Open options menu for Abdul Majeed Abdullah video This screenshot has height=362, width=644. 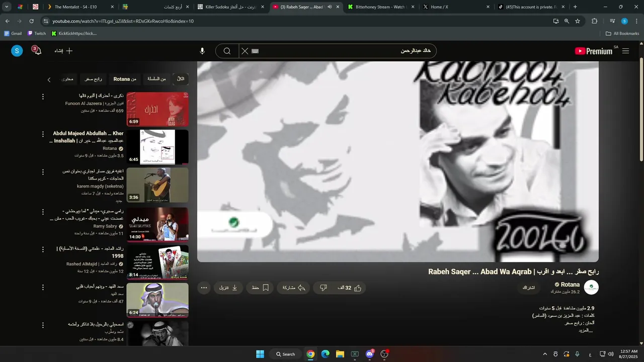43,134
